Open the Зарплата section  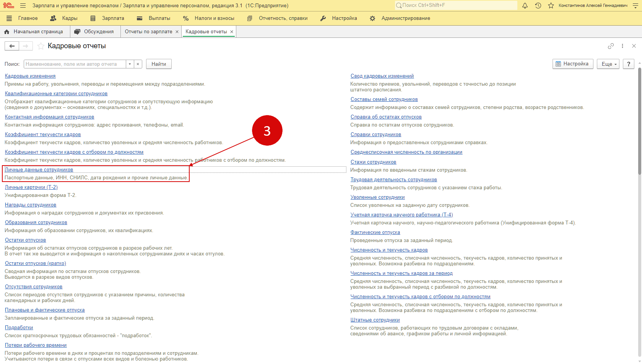[107, 18]
